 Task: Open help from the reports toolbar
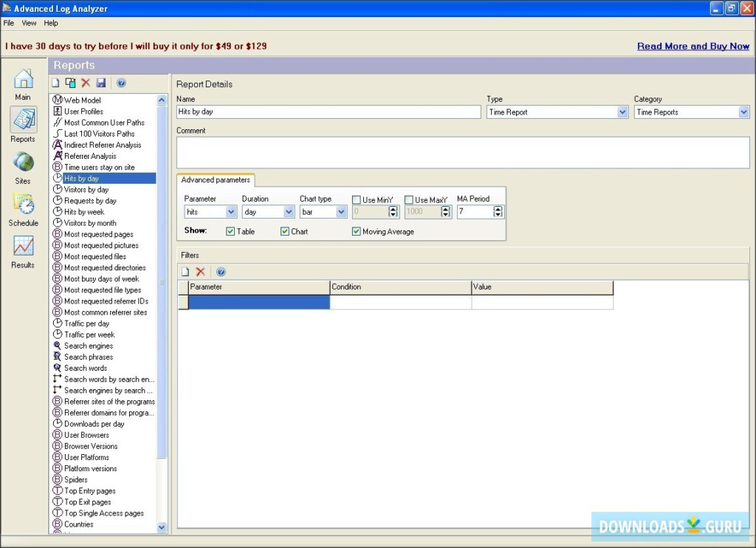coord(122,83)
